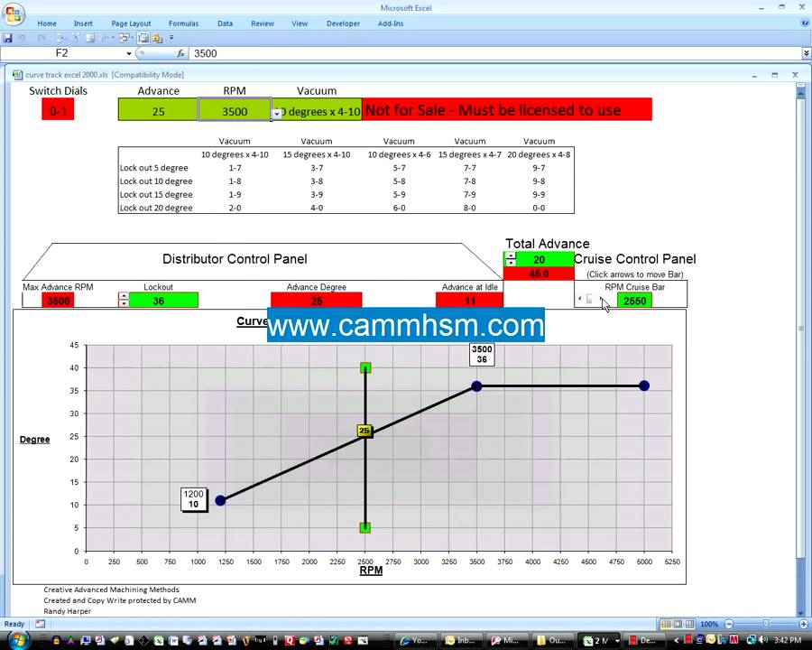812x650 pixels.
Task: Switch to Page Layout view in status bar
Action: tap(678, 624)
